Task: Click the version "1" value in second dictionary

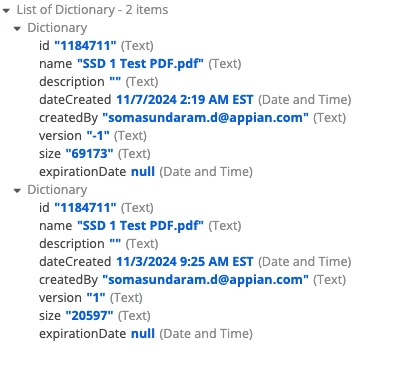Action: (x=96, y=298)
